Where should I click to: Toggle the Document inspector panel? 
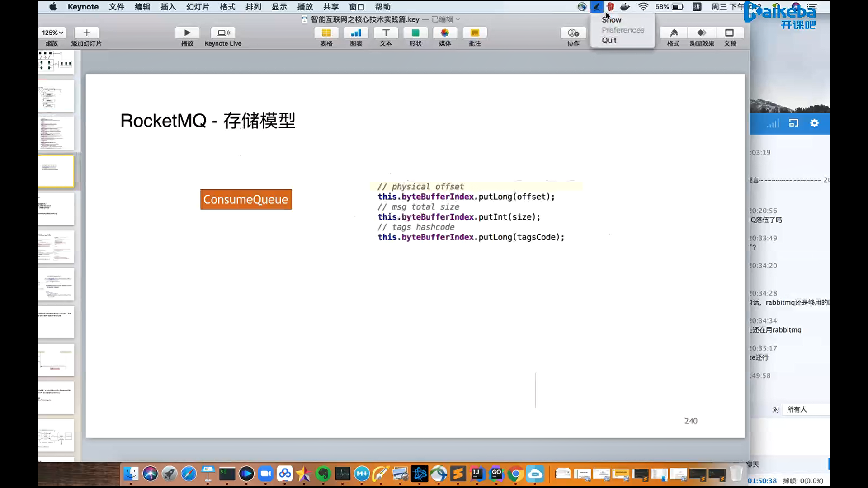tap(730, 33)
